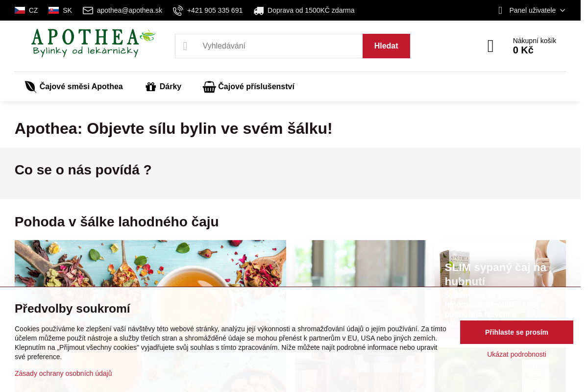Click the delivery truck icon

(259, 10)
